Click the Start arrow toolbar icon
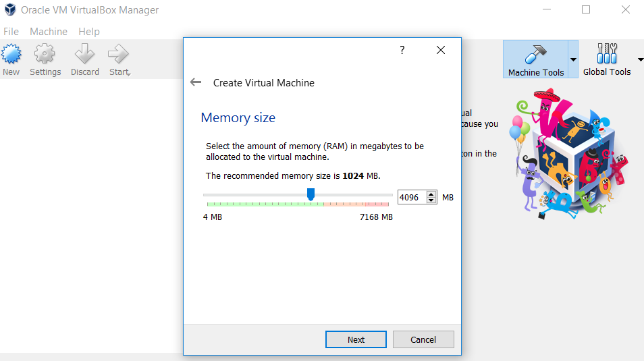The width and height of the screenshot is (644, 361). tap(118, 54)
